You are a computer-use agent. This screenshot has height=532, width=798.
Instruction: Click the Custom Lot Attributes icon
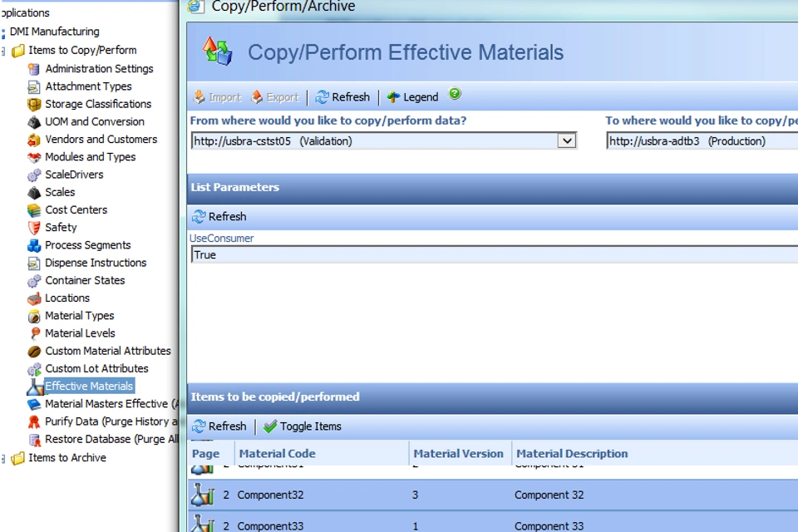pyautogui.click(x=33, y=369)
